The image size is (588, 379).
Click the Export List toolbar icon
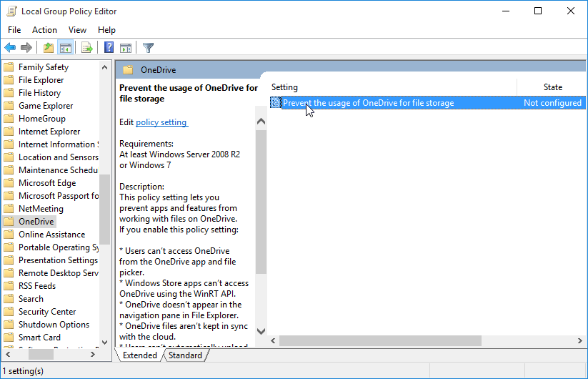pos(87,48)
